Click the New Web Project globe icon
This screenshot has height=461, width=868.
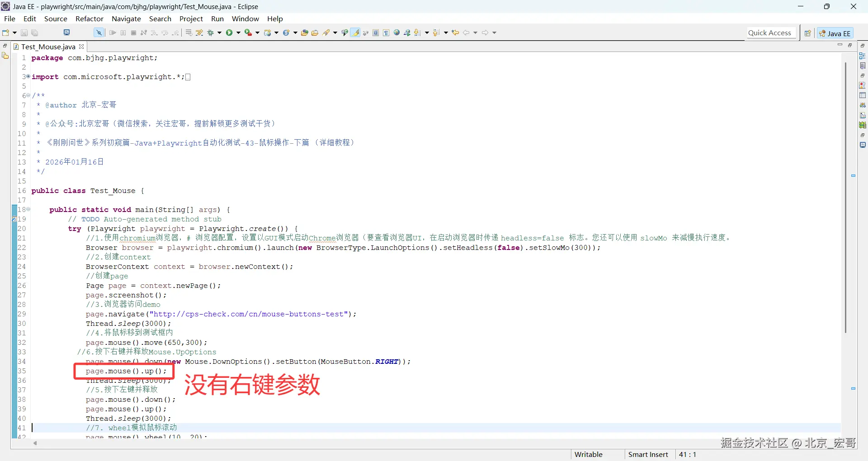[267, 33]
